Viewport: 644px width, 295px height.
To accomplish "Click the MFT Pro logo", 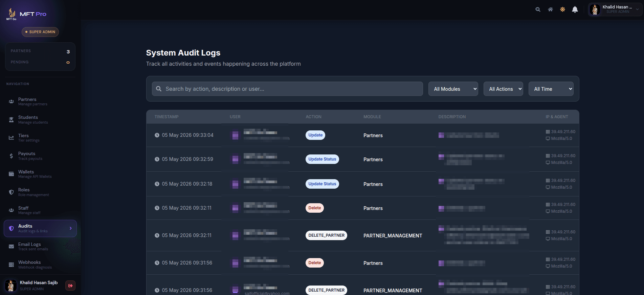I will coord(26,14).
